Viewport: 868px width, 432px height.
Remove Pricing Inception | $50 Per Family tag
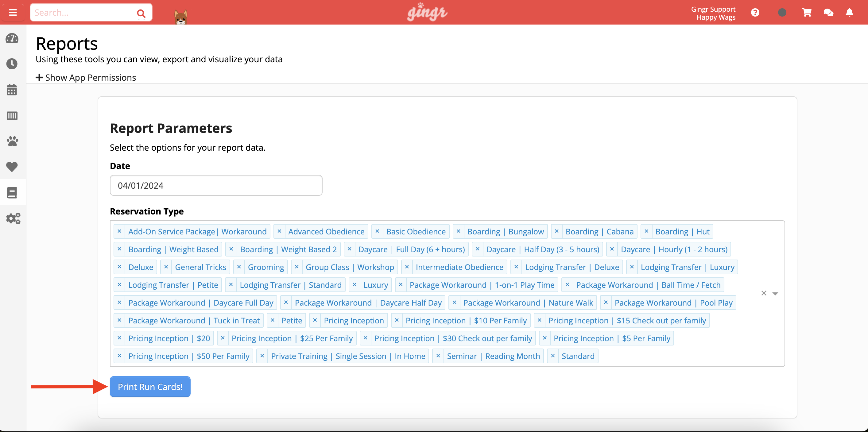click(119, 356)
